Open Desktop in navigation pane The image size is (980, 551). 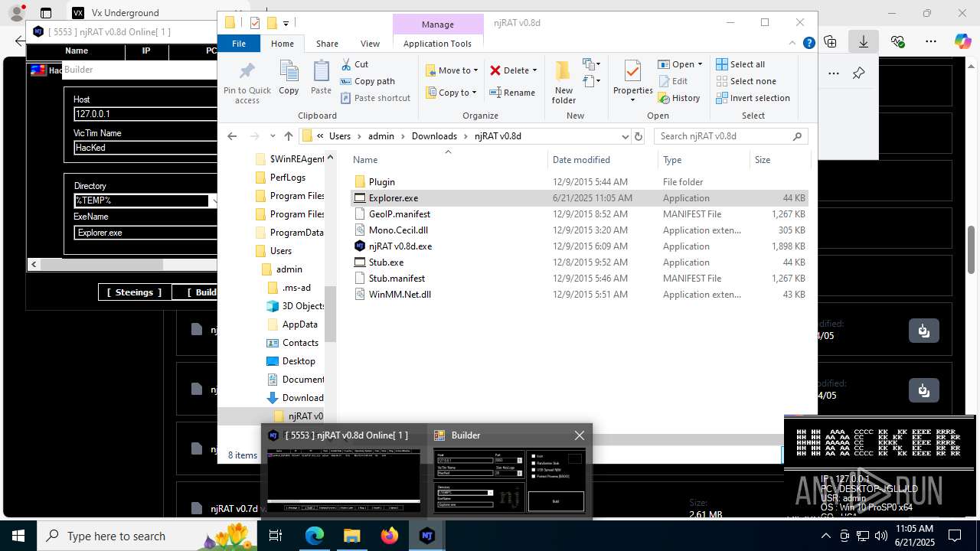click(298, 361)
